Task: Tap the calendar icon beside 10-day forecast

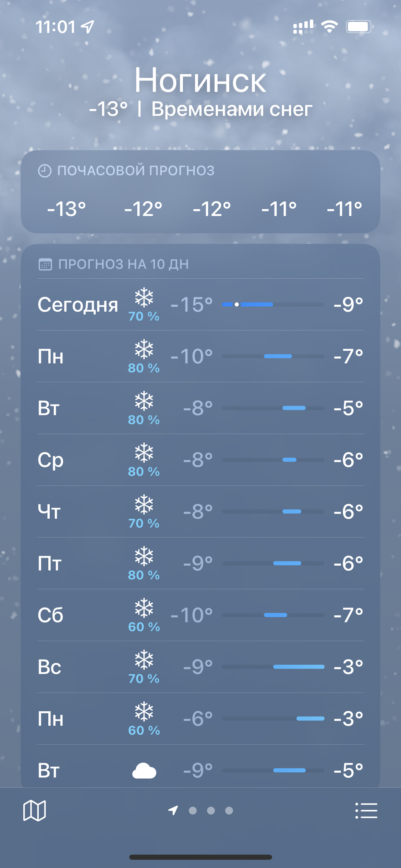Action: coord(45,265)
